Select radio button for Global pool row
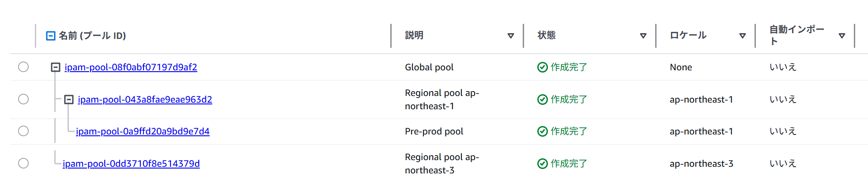Screen dimensions: 868x184 [23, 67]
